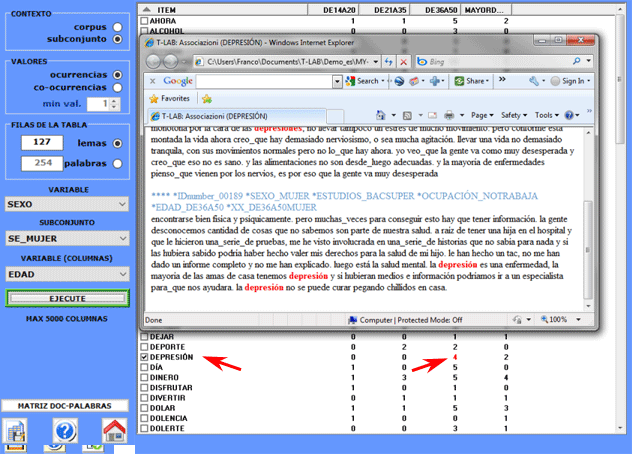This screenshot has width=632, height=454.
Task: Open the SUBCONJUNTO dropdown showing SE_MUJER
Action: click(67, 238)
